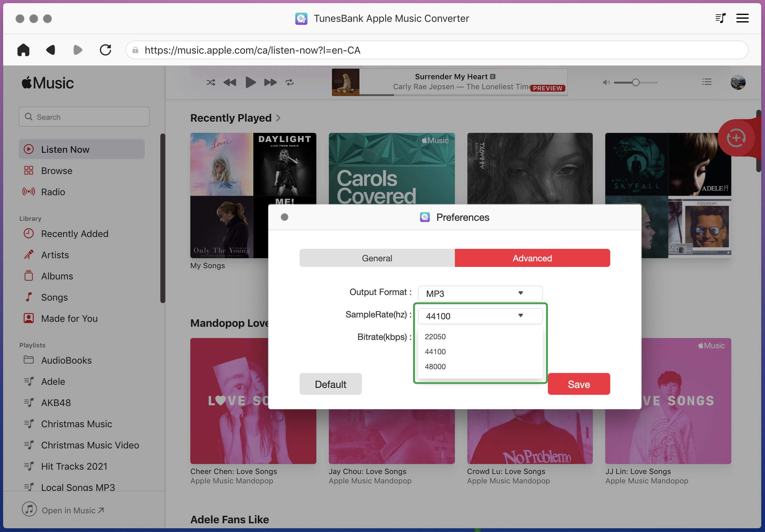Open Cheer Chen: Love Songs link

[x=234, y=472]
